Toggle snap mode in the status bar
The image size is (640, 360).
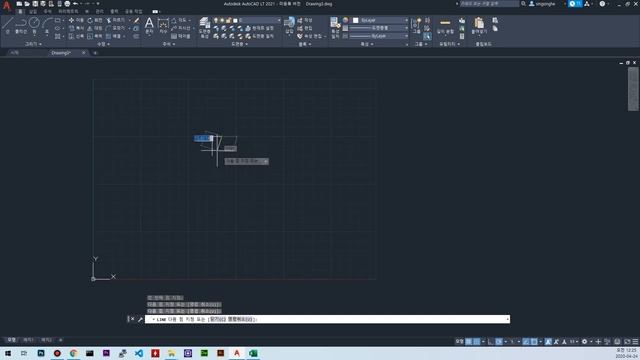(476, 342)
